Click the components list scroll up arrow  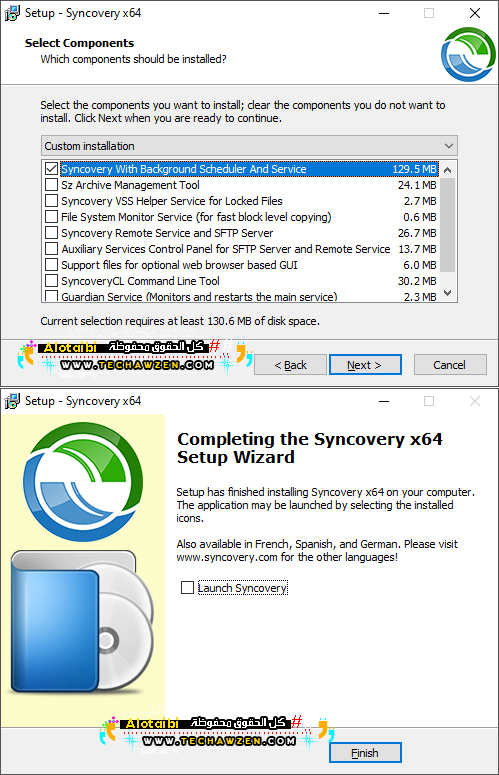click(448, 170)
